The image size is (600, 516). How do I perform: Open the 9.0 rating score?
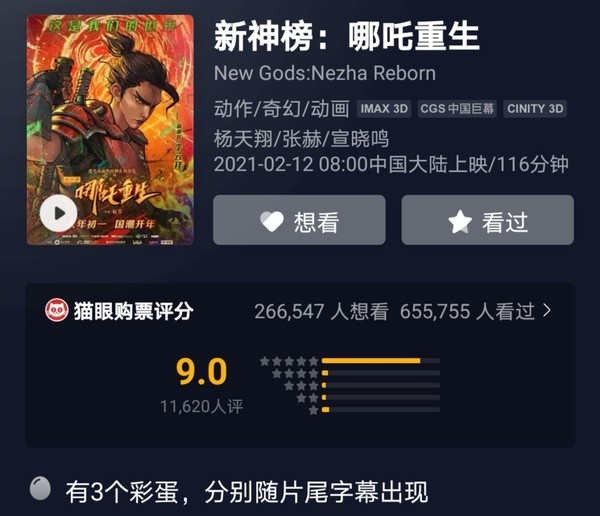pyautogui.click(x=202, y=372)
